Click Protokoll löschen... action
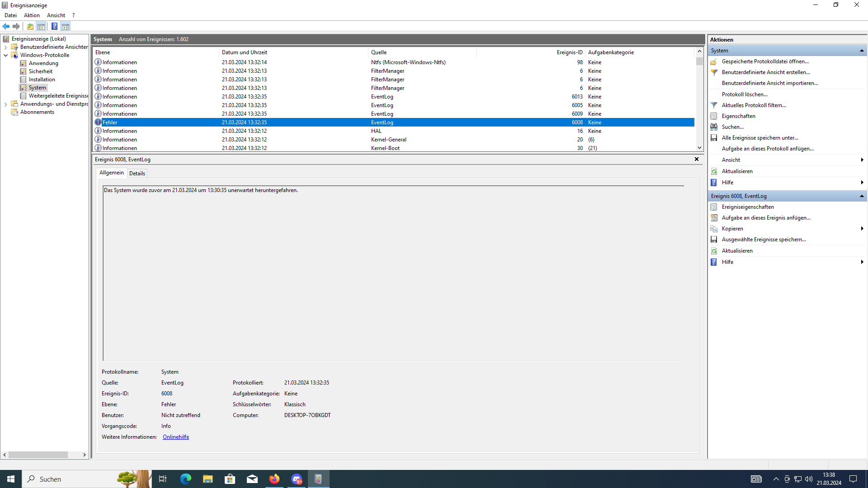The width and height of the screenshot is (868, 488). [744, 94]
